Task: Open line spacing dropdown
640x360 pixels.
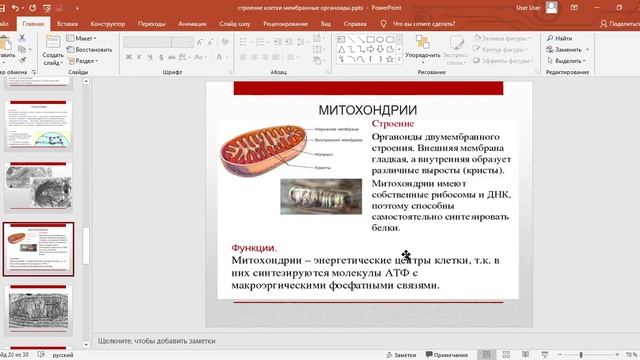Action: point(302,42)
